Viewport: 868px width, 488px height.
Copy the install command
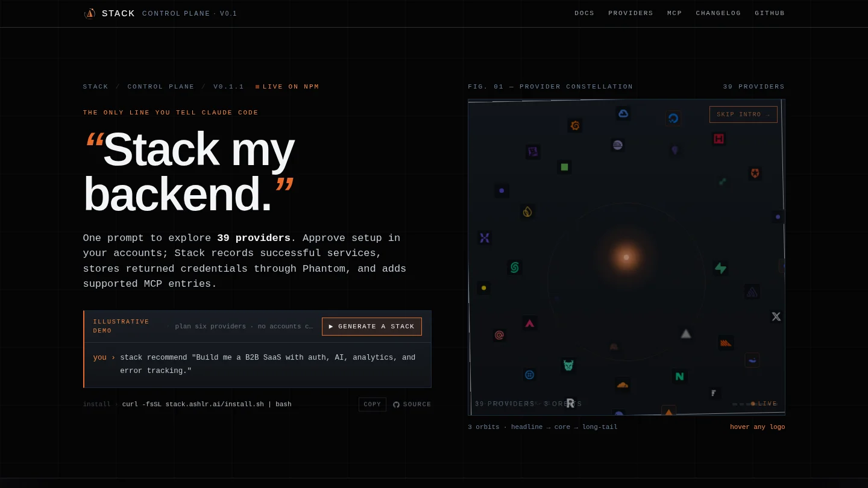373,404
